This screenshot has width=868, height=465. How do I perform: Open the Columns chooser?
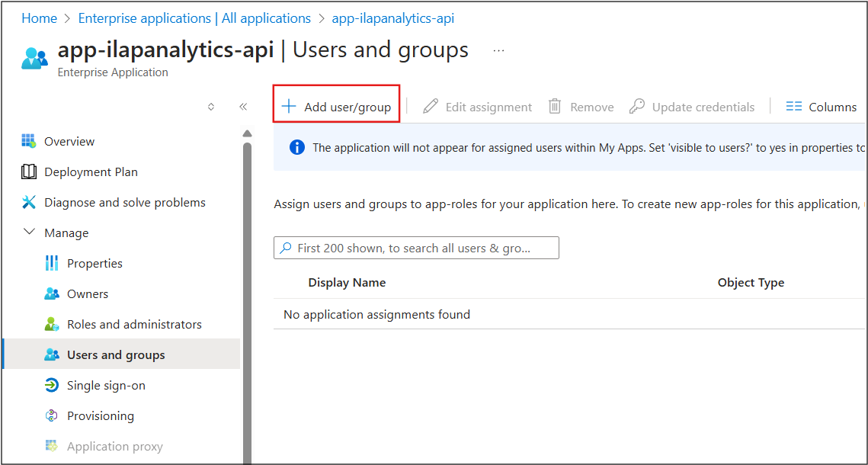click(822, 107)
